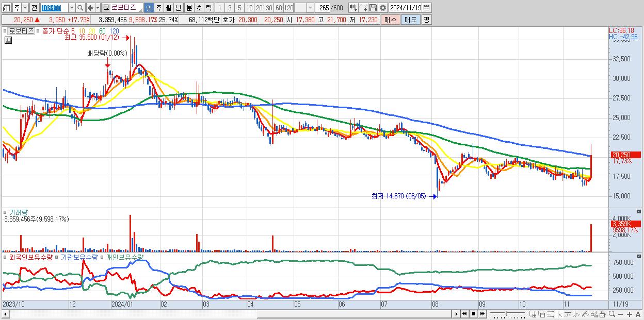Click the 5 moving average legend number
Image resolution: width=644 pixels, height=320 pixels.
click(x=73, y=31)
